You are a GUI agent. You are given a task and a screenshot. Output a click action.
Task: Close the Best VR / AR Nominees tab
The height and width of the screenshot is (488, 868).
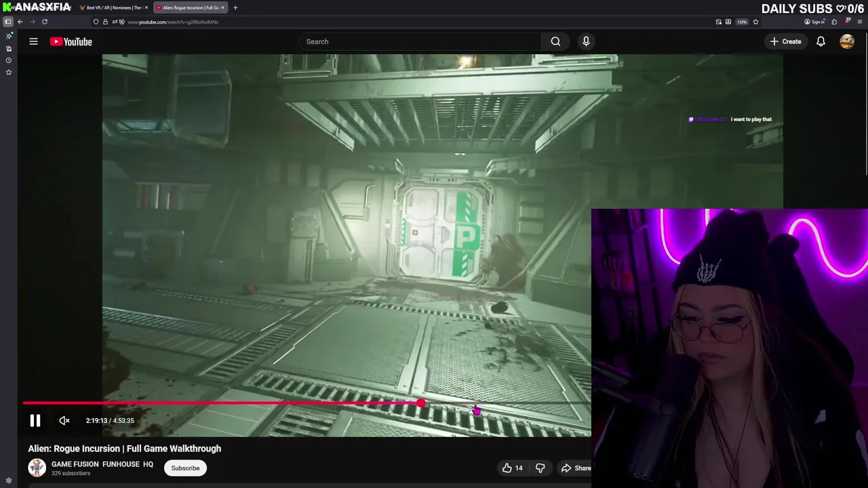tap(146, 7)
